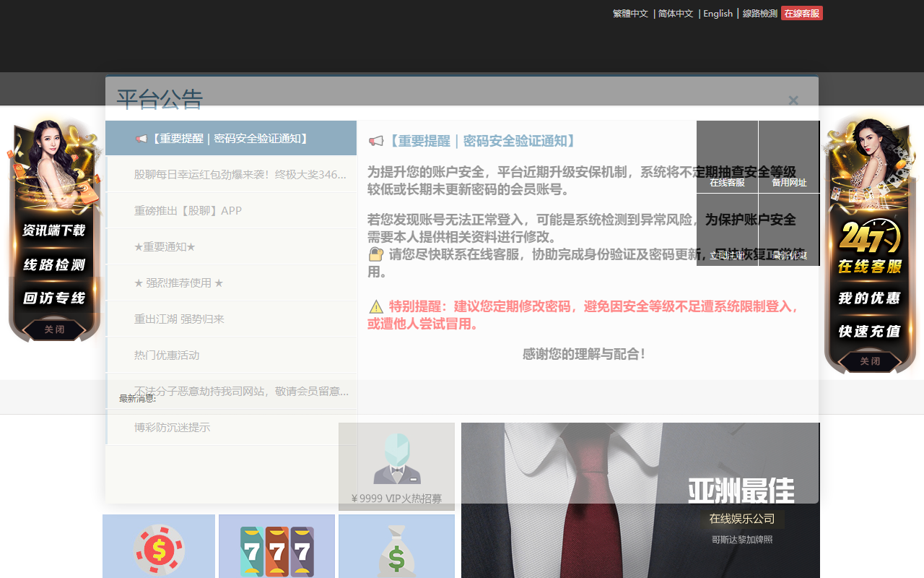Viewport: 924px width, 578px height.
Task: Open the 重磅推出【股聊】APP announcement
Action: point(231,210)
